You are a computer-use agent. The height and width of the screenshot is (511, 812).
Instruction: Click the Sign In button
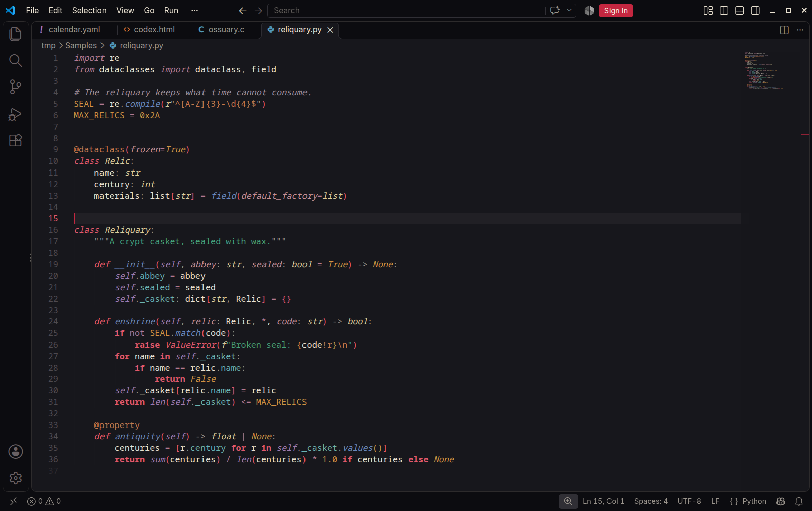coord(616,11)
